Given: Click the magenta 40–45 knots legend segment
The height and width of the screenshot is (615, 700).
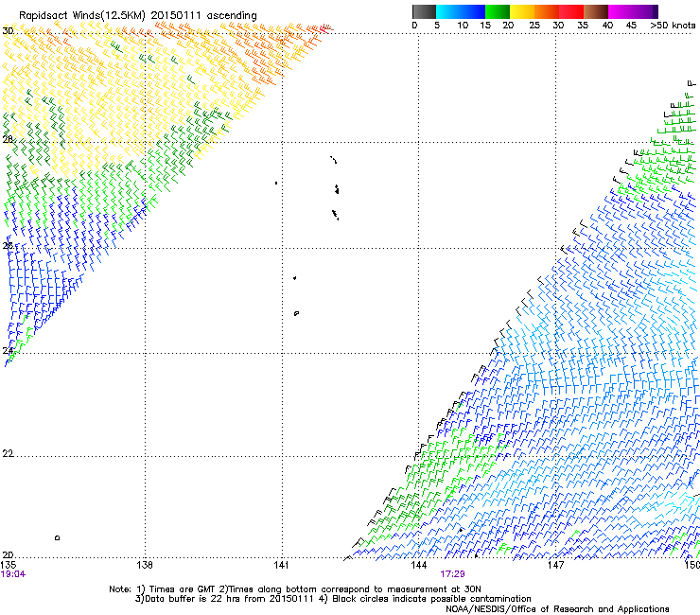Looking at the screenshot, I should tap(621, 11).
